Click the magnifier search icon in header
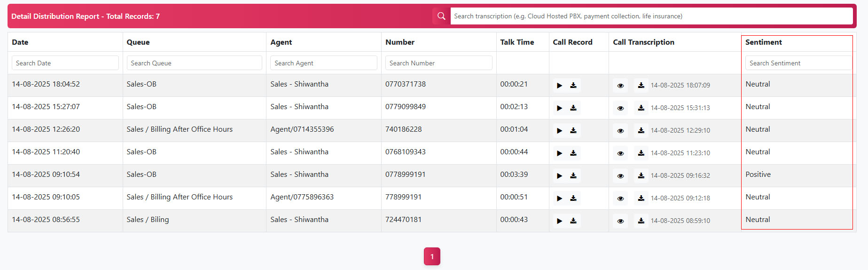Viewport: 868px width, 270px height. [x=441, y=16]
